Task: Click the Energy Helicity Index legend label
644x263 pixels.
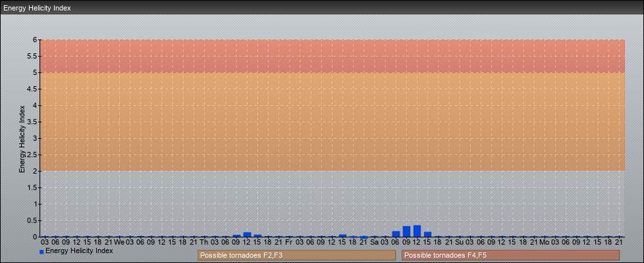Action: coord(79,251)
